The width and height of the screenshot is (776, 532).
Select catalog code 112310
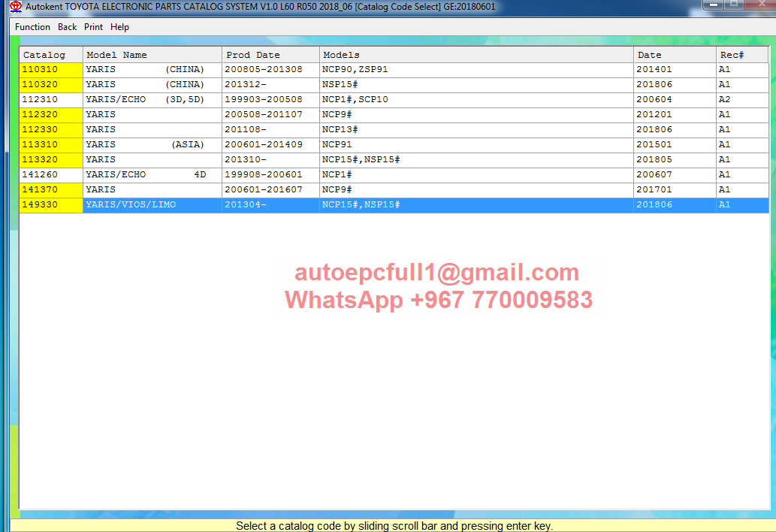[51, 99]
